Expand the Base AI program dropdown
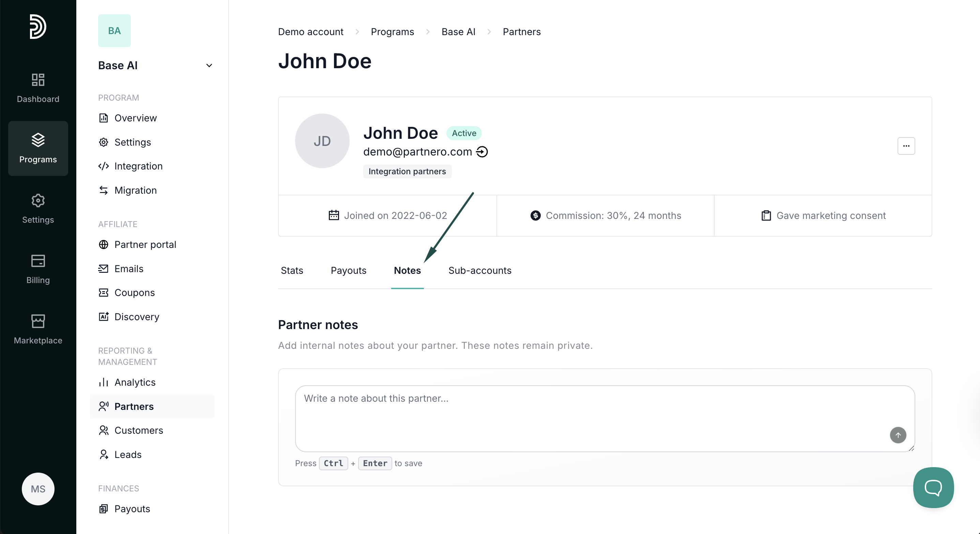 [209, 65]
